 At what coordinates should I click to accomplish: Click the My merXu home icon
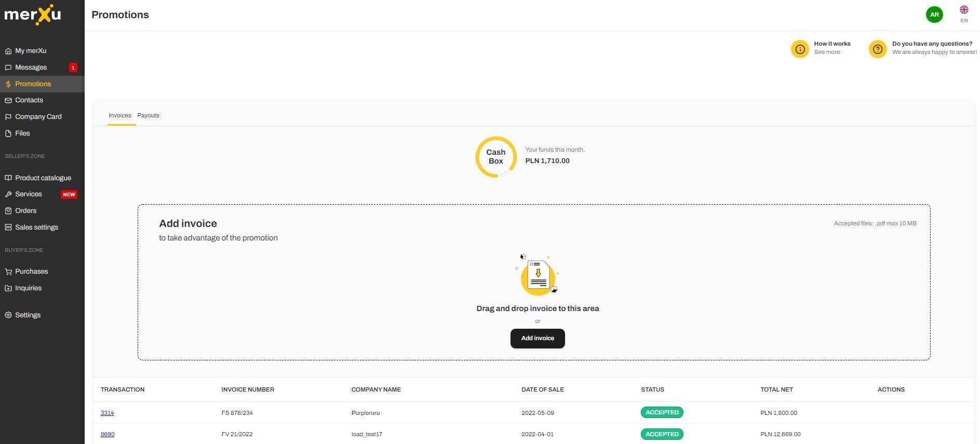point(8,51)
